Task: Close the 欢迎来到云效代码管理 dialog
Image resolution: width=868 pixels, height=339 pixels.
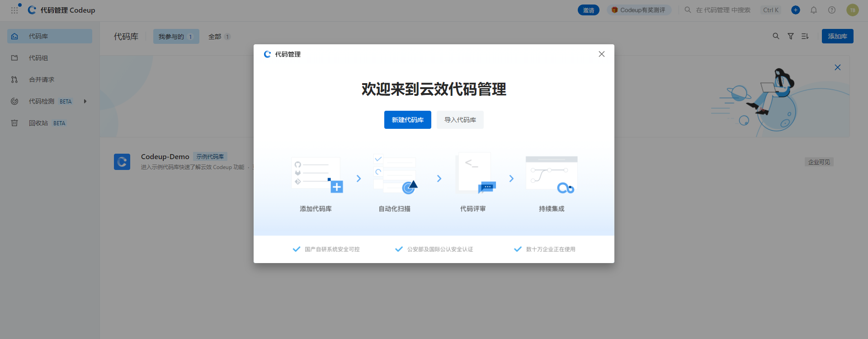Action: pyautogui.click(x=602, y=54)
